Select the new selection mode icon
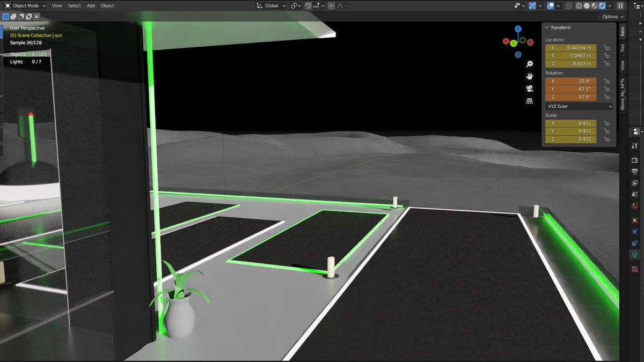 (x=6, y=17)
